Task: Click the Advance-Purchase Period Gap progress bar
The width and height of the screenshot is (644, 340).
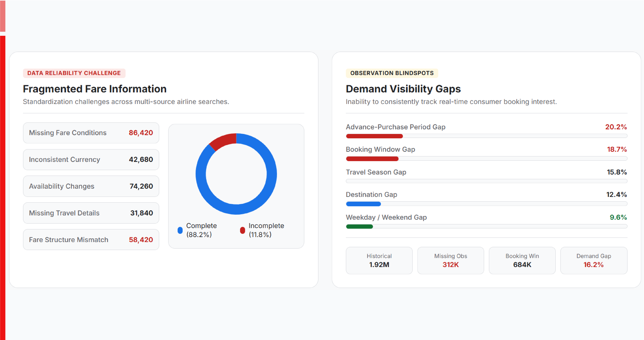Action: tap(486, 136)
